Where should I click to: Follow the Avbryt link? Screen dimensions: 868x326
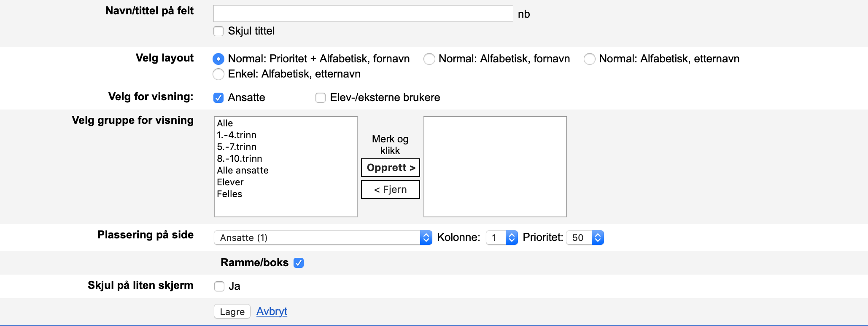272,311
